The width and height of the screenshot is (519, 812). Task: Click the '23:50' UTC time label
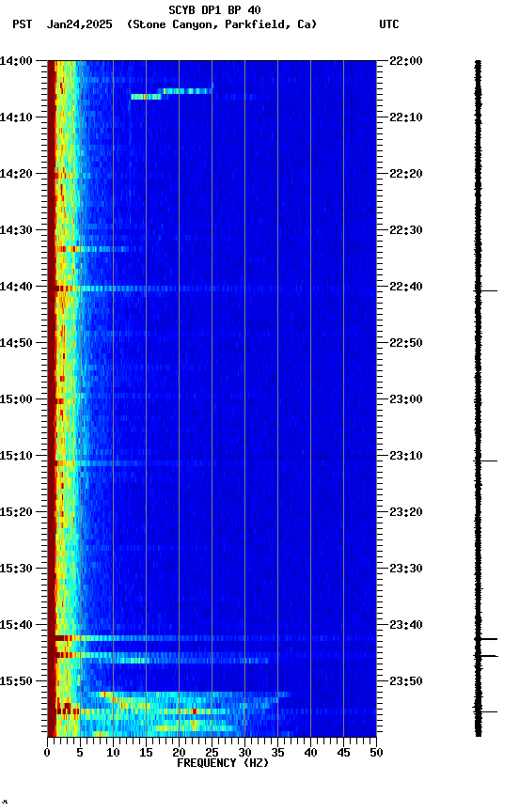point(406,681)
